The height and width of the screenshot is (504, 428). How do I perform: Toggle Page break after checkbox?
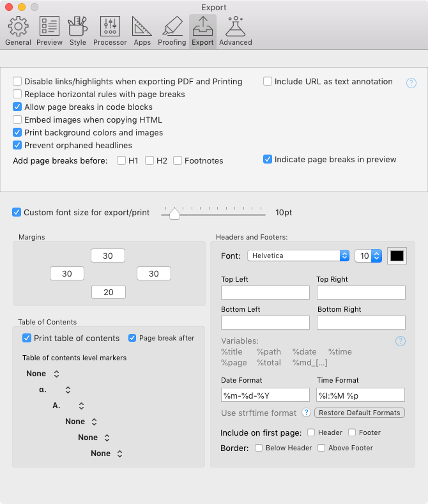click(x=132, y=338)
